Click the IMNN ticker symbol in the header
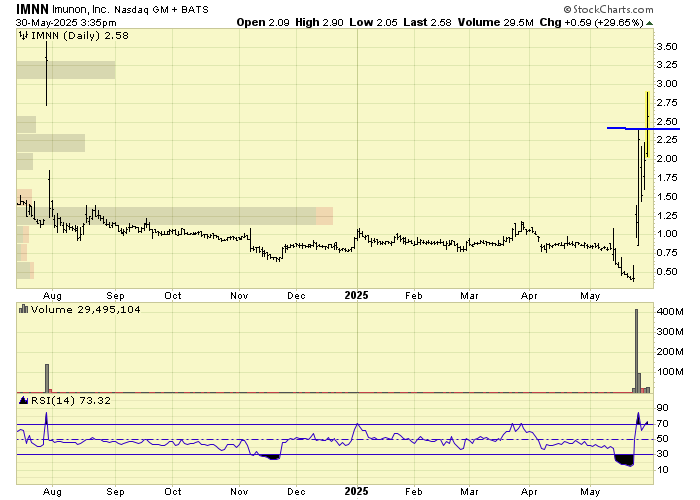This screenshot has width=700, height=500. click(32, 9)
